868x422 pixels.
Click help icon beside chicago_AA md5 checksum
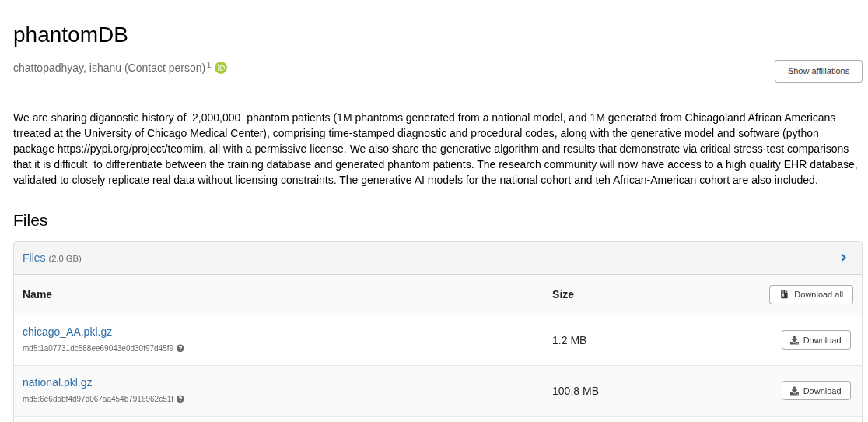(180, 349)
